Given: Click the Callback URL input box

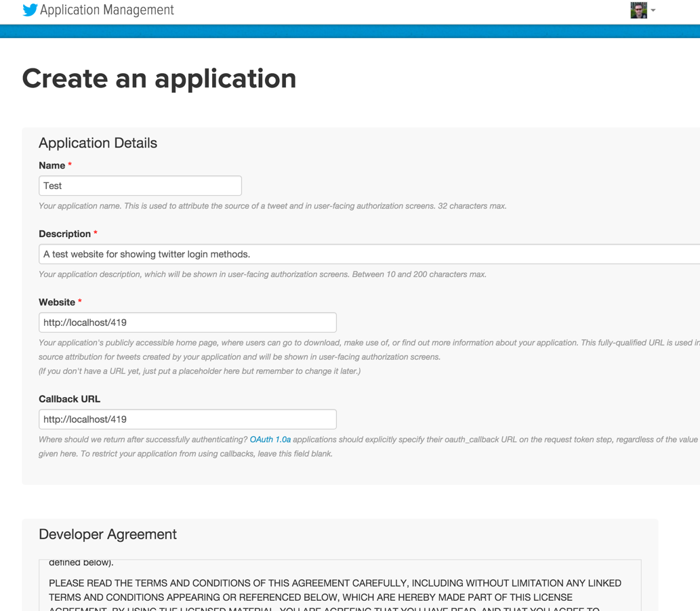Looking at the screenshot, I should click(x=188, y=419).
